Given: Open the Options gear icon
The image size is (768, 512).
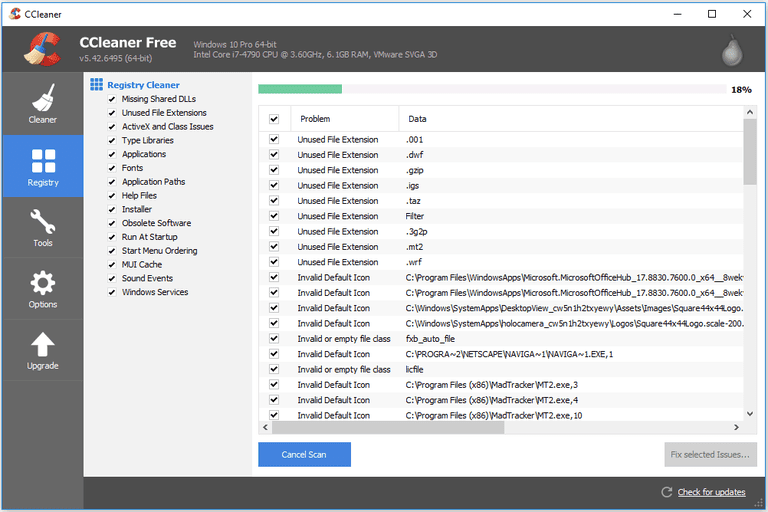Looking at the screenshot, I should tap(42, 283).
